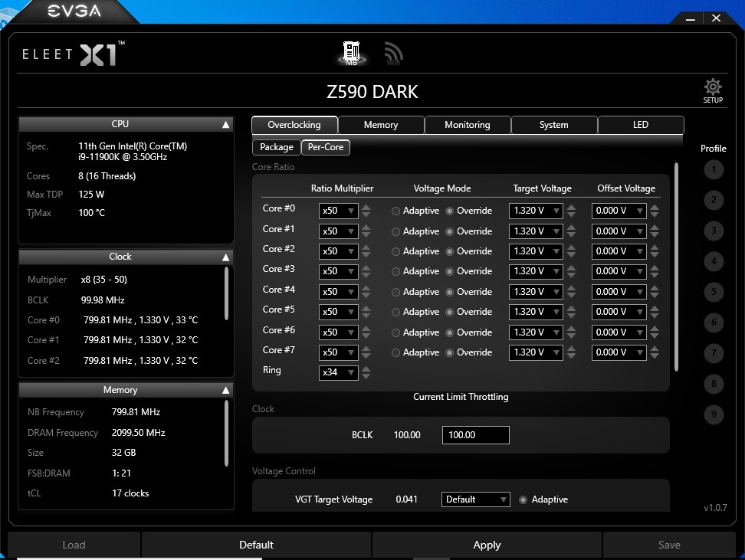Click the Save button
The image size is (745, 560).
pos(669,545)
